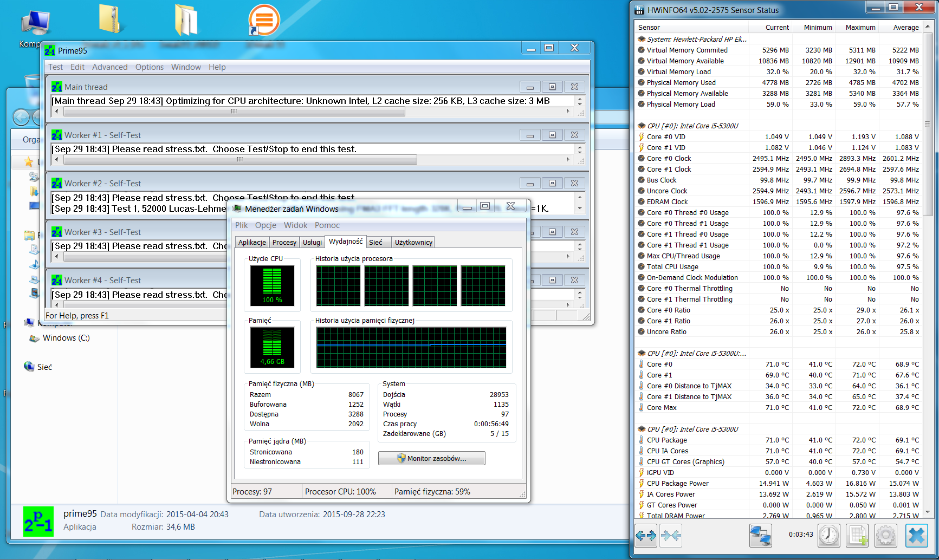Sort by the Average column header

coord(901,27)
